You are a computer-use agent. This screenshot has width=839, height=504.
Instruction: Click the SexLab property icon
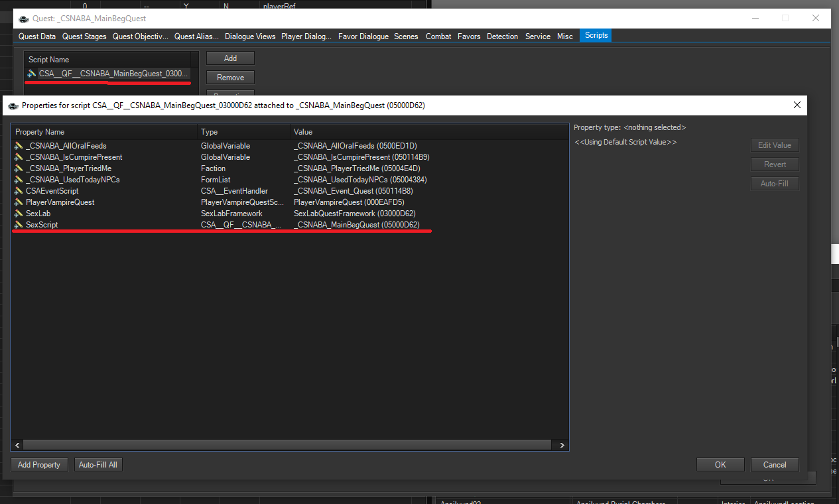coord(19,214)
